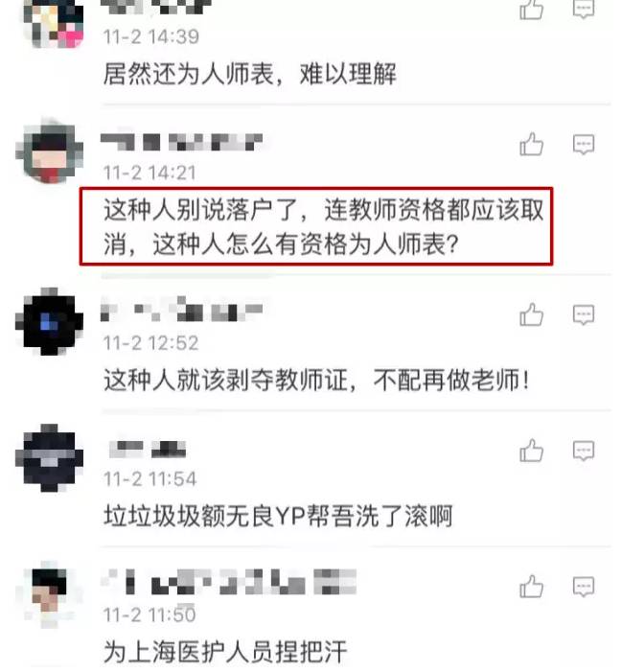Reply to the 11-2 11:50 comment

coord(584,587)
